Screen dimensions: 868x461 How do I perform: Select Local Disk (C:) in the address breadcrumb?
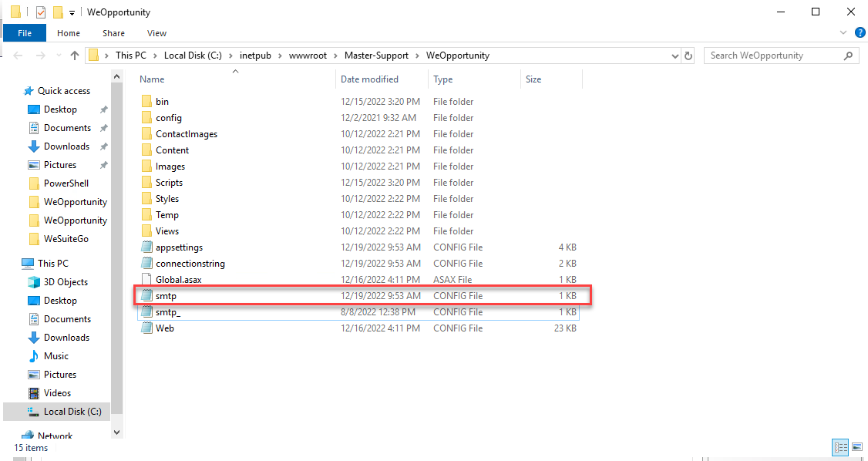(193, 56)
